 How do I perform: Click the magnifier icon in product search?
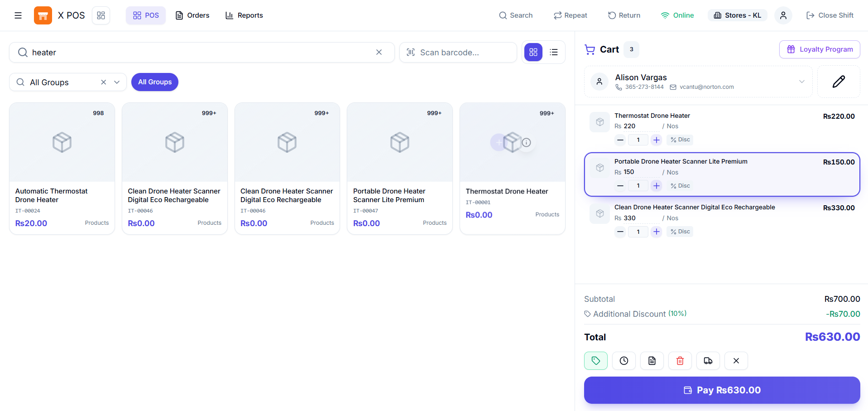coord(23,53)
